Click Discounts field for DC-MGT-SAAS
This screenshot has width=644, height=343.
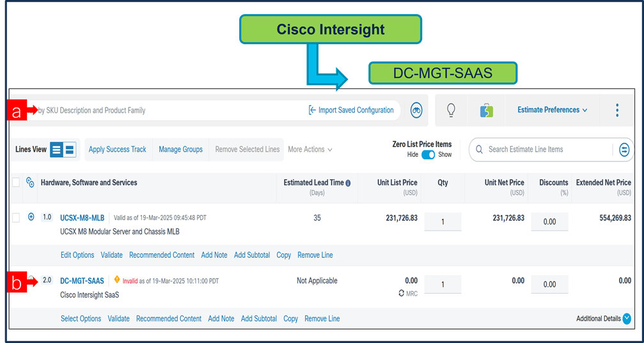click(x=549, y=284)
